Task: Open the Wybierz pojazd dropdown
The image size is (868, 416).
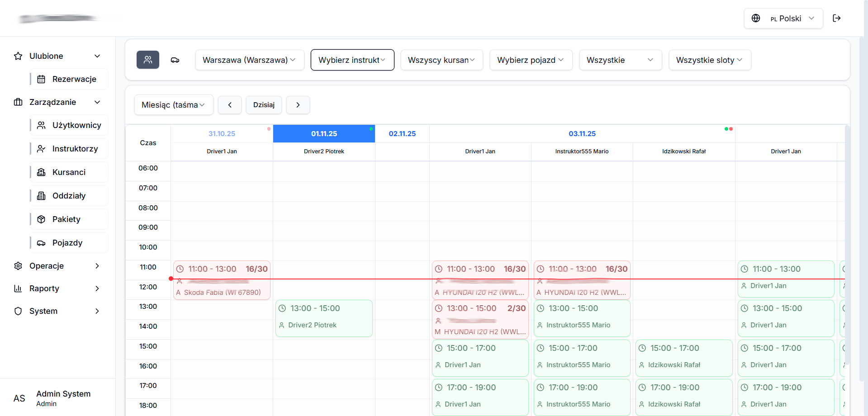Action: click(531, 60)
